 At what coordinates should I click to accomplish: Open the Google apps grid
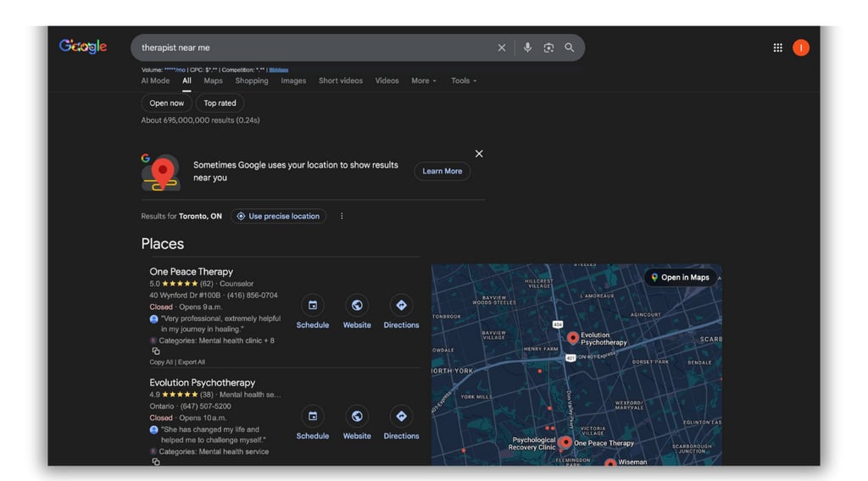(x=778, y=47)
